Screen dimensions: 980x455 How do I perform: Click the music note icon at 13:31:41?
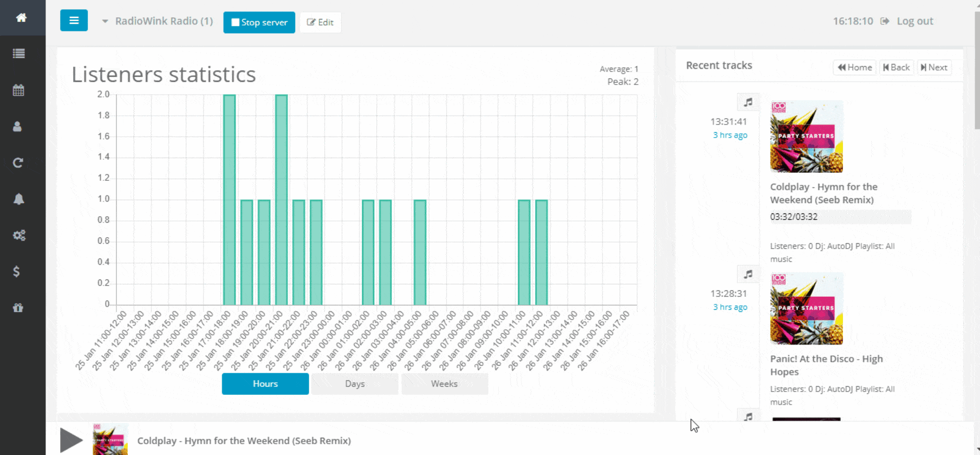pyautogui.click(x=748, y=102)
